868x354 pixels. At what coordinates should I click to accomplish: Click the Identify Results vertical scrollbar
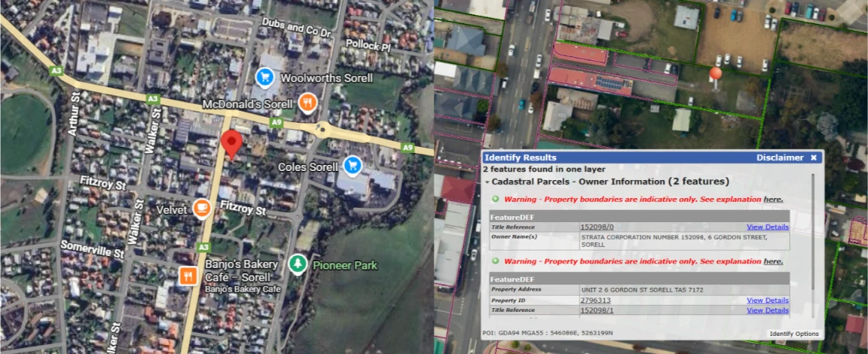coord(813,232)
